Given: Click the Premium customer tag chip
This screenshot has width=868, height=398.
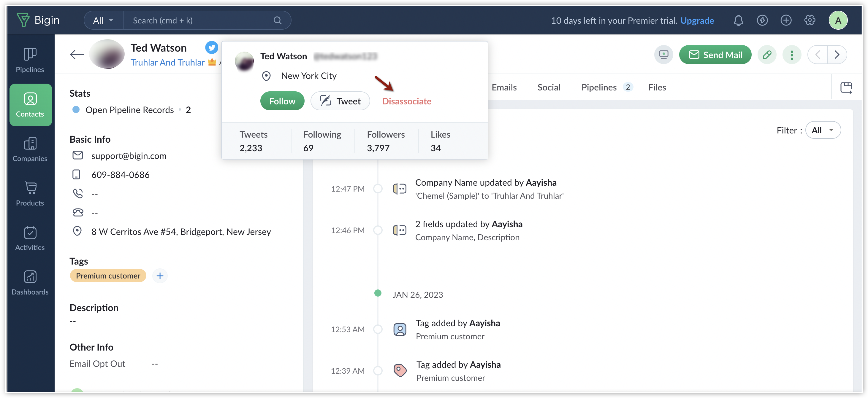Looking at the screenshot, I should (x=108, y=276).
